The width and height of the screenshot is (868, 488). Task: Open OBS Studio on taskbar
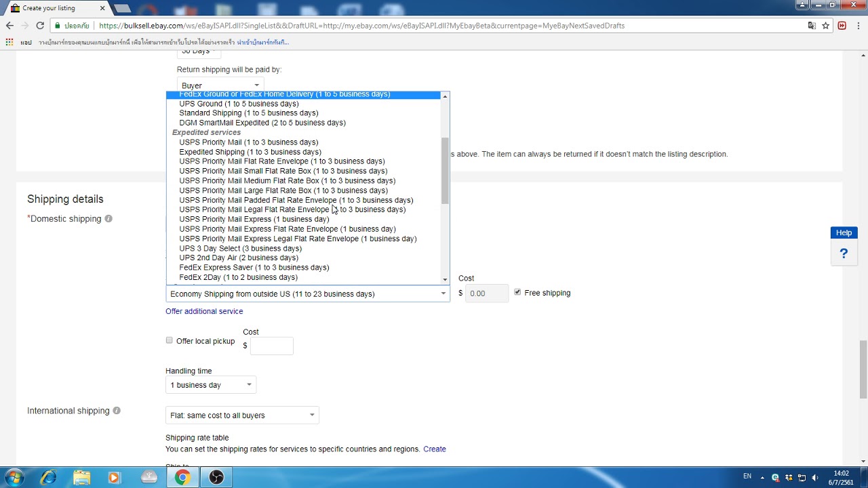tap(216, 477)
